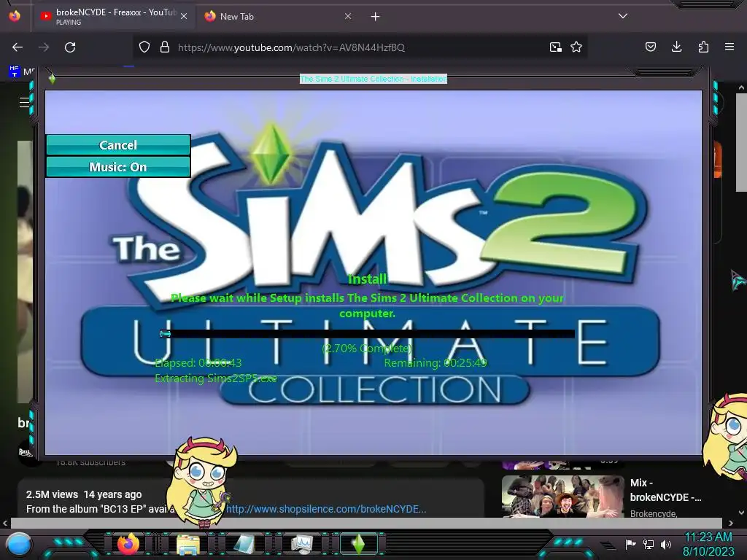Click the Sims 2 installer title bar plumbob icon
This screenshot has height=560, width=747.
(x=52, y=79)
